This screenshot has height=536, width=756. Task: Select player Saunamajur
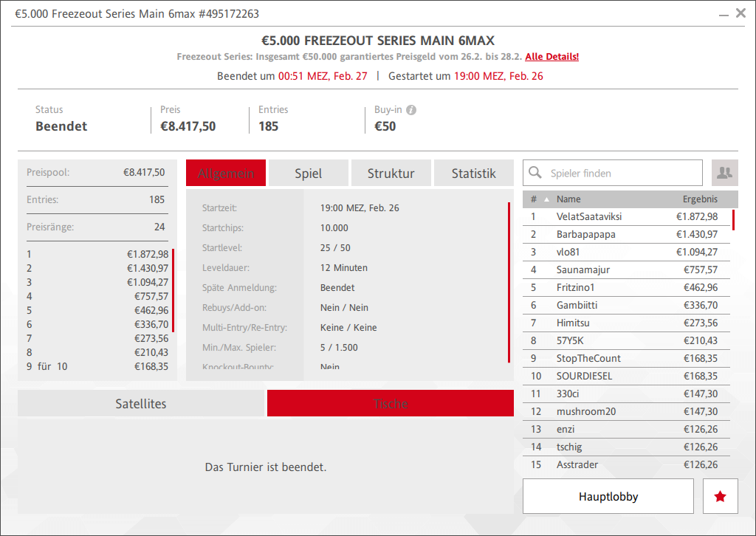[626, 269]
